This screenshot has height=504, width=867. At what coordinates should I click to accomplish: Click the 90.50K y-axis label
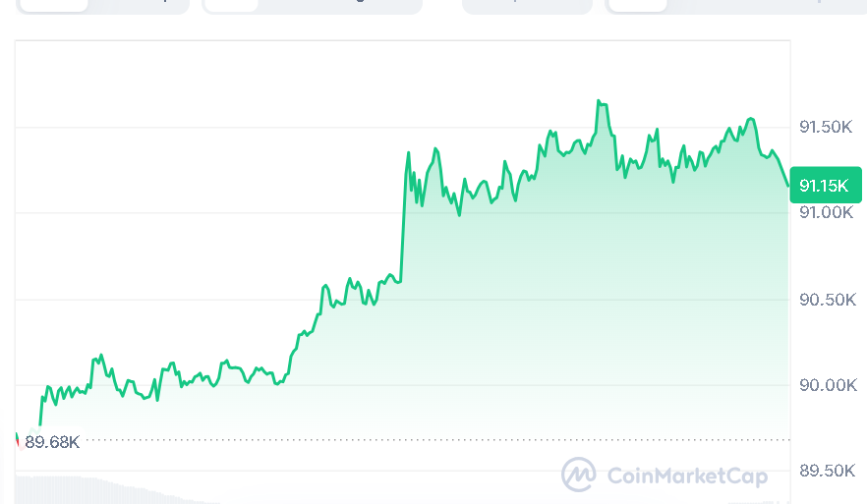pos(826,299)
